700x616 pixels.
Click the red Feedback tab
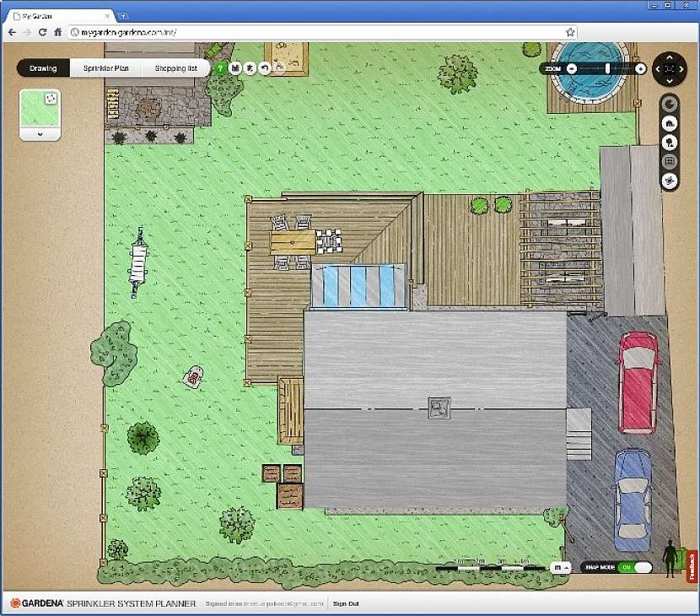click(x=692, y=566)
